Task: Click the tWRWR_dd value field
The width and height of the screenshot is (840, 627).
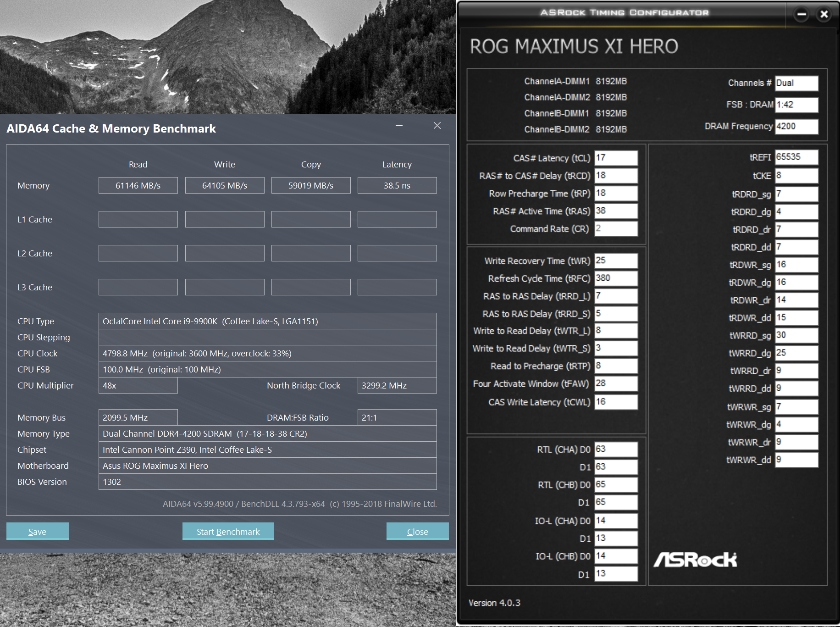Action: (796, 460)
